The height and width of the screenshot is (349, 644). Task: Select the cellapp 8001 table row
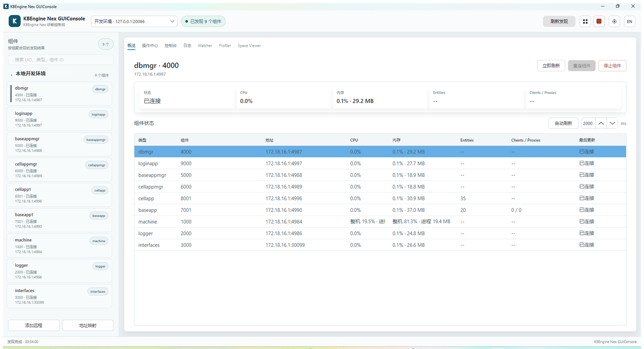tap(380, 199)
